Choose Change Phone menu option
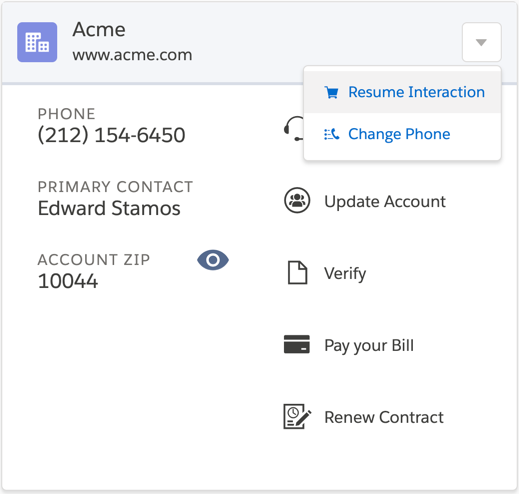The image size is (519, 494). pos(402,134)
